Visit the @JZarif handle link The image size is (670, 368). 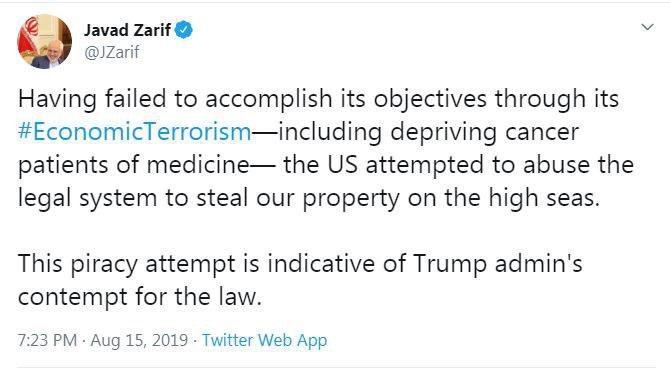tap(112, 52)
